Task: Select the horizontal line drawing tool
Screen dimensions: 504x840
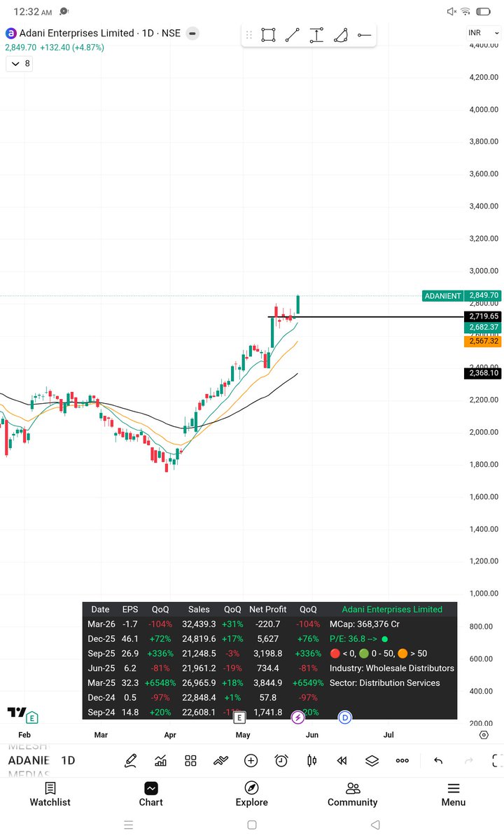Action: (364, 35)
